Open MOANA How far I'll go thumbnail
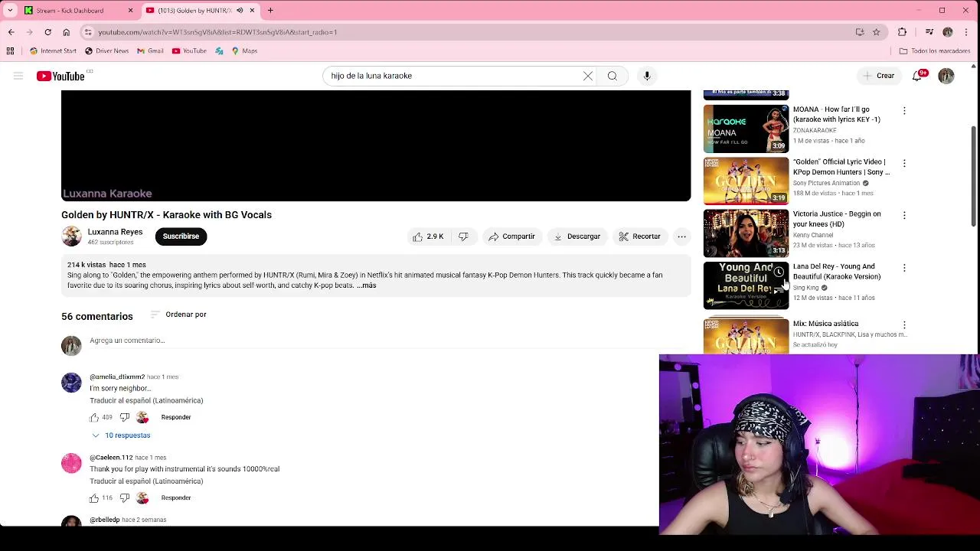 pos(746,129)
